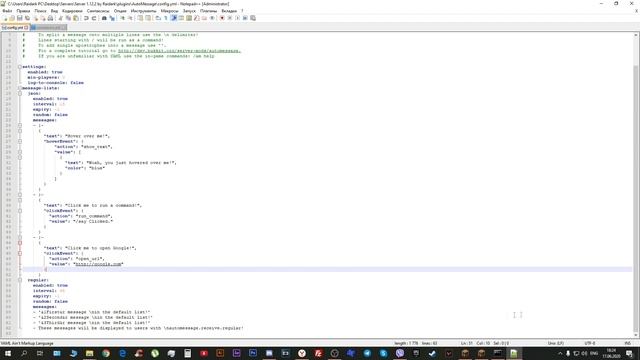Show the Document Map panel
640x360 pixels.
coord(189,18)
